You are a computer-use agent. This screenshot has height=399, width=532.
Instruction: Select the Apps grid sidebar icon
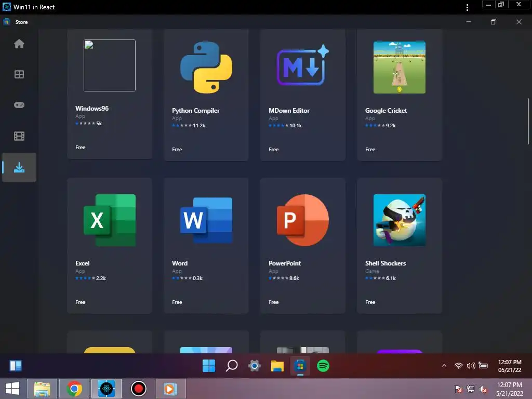(x=19, y=74)
